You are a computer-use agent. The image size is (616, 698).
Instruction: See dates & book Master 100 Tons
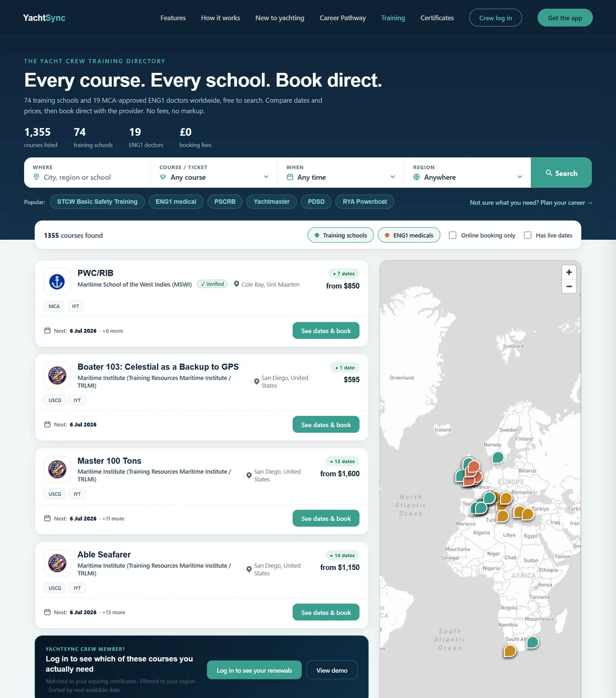point(326,518)
